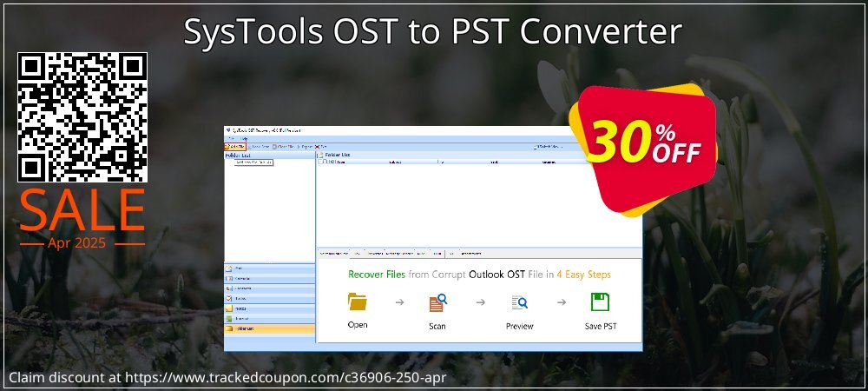Click the 30% OFF badge

(x=643, y=149)
